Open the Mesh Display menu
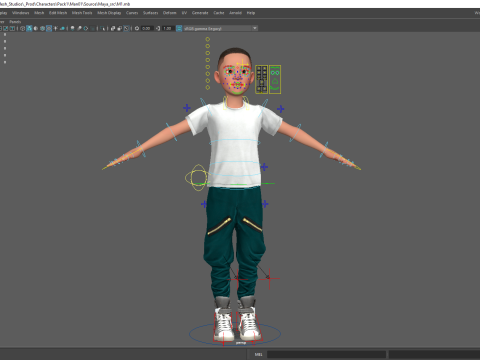The width and height of the screenshot is (480, 360). coord(109,13)
